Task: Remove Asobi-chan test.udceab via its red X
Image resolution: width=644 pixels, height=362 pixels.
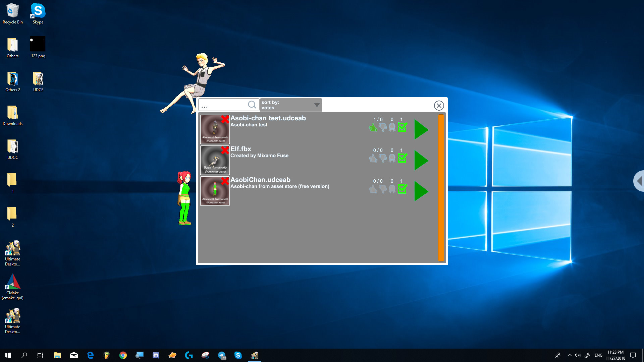Action: point(225,119)
